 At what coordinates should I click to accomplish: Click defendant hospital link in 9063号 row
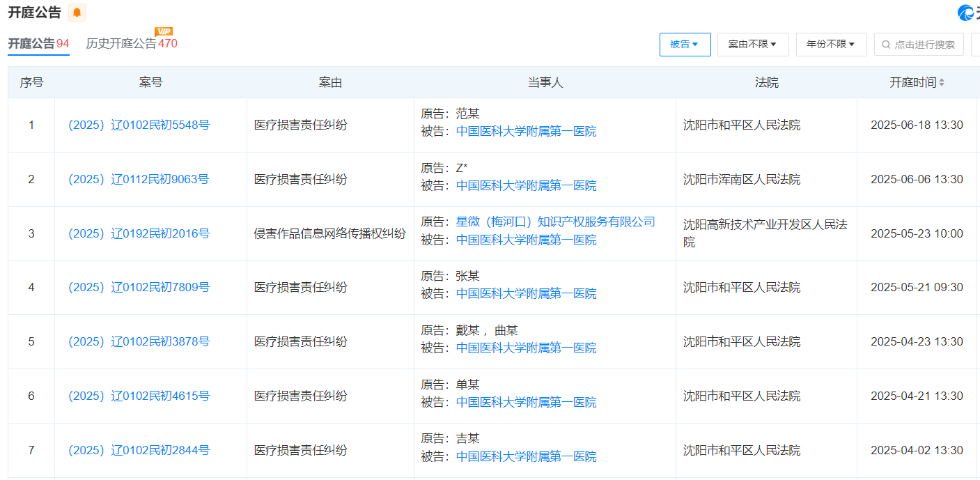point(526,186)
